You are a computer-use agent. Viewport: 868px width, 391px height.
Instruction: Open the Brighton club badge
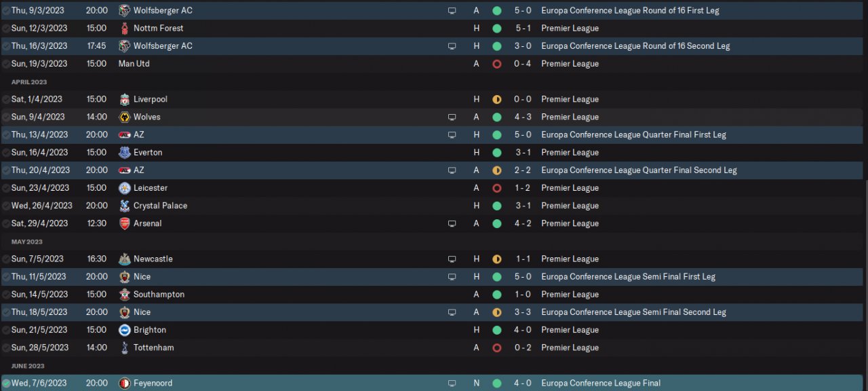coord(124,330)
